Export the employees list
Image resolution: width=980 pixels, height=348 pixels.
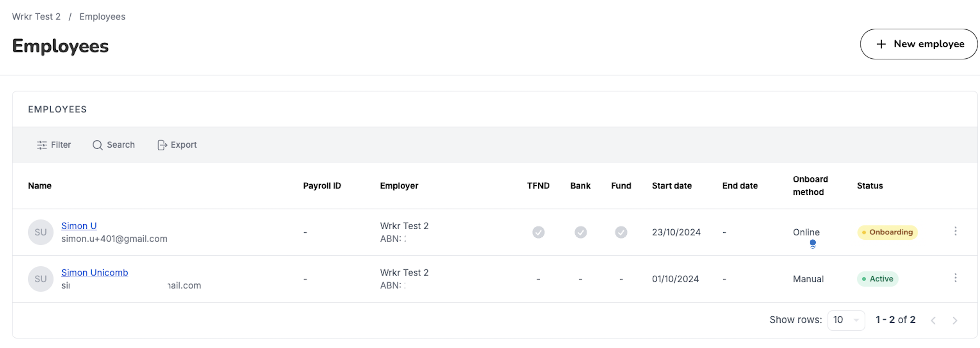pyautogui.click(x=177, y=145)
